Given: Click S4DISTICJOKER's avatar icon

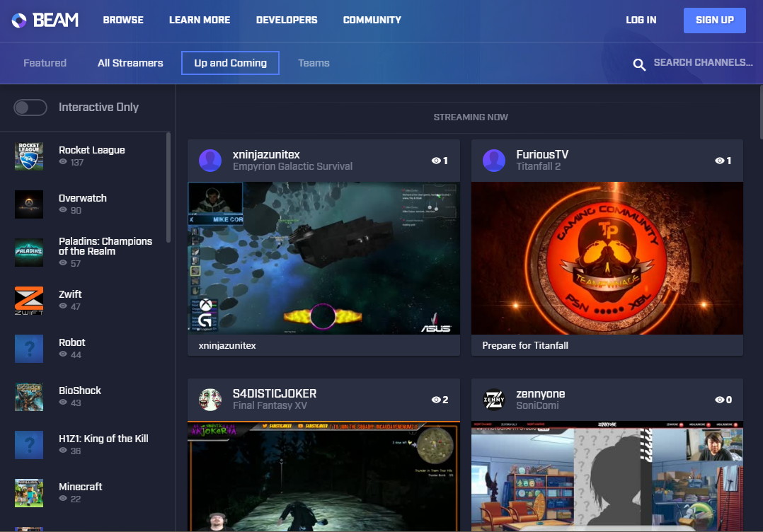Looking at the screenshot, I should point(210,400).
